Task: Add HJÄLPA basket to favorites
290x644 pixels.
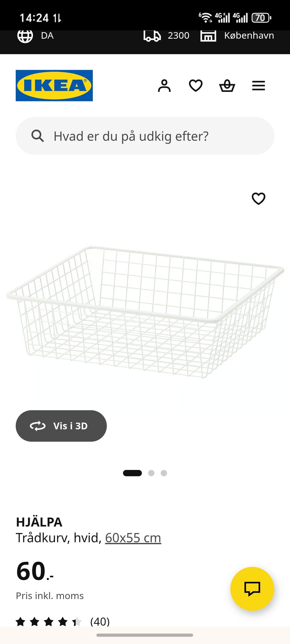Action: 259,199
